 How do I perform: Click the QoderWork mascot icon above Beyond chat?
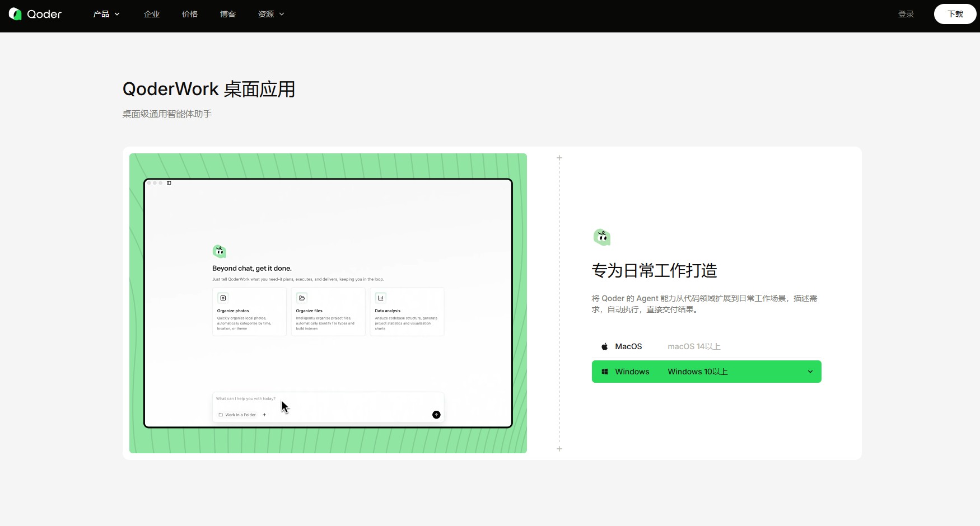pos(219,251)
